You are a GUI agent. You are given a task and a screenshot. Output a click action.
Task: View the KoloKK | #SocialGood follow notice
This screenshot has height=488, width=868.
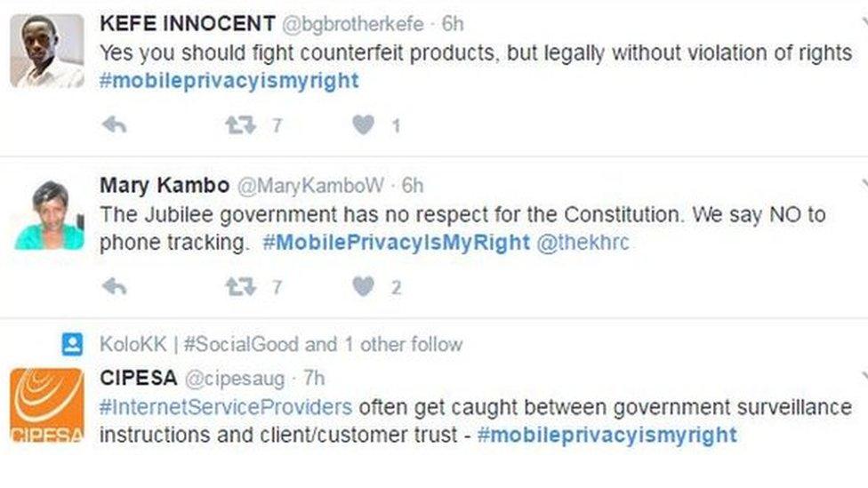tap(281, 344)
